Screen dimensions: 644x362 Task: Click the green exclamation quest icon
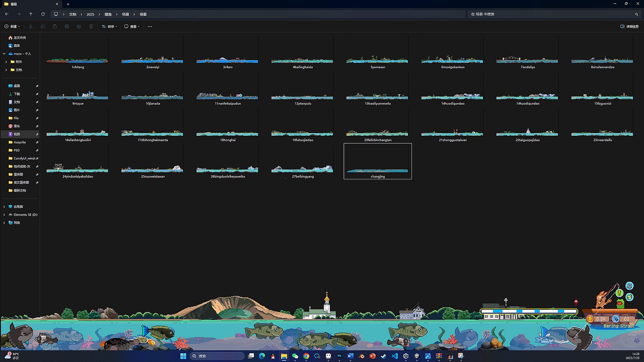(619, 293)
